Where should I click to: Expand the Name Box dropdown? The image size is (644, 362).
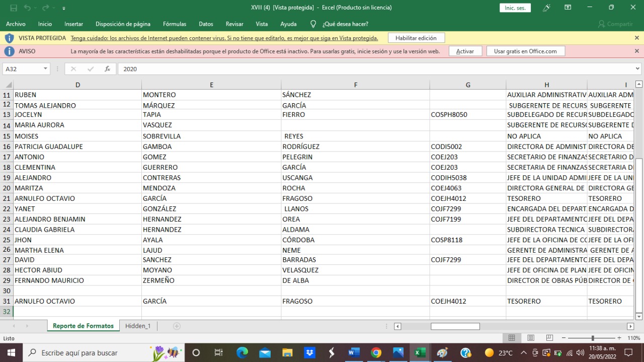pyautogui.click(x=46, y=69)
